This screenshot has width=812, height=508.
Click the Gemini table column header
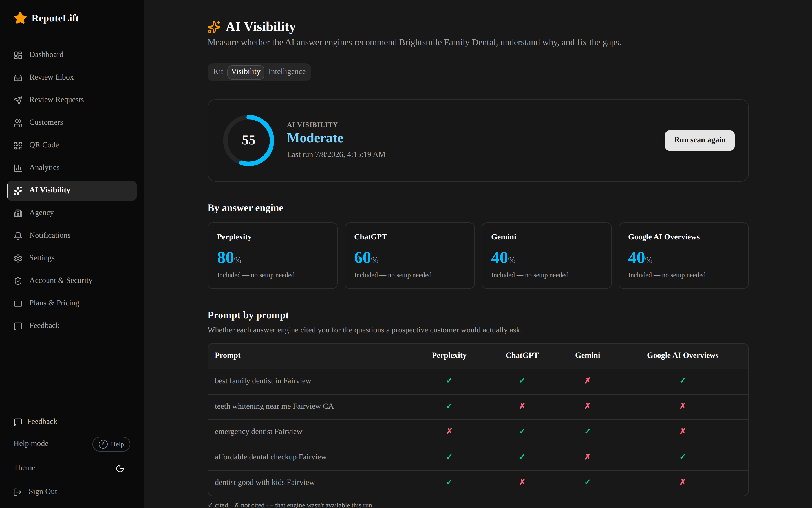[x=587, y=356]
